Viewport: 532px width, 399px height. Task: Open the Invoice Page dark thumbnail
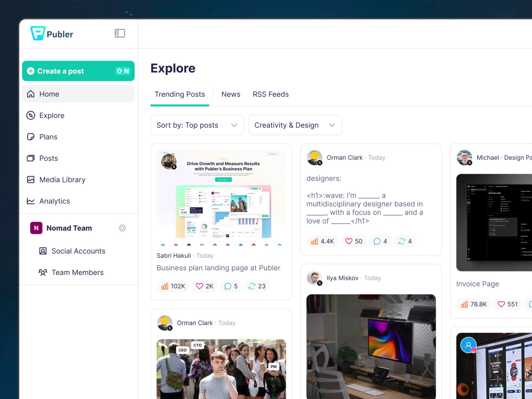click(x=494, y=222)
